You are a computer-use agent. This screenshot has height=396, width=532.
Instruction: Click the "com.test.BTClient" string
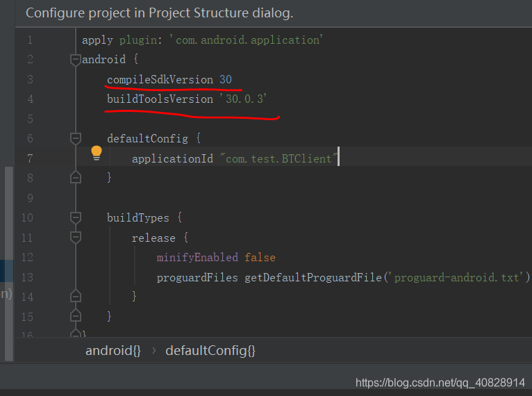coord(279,158)
